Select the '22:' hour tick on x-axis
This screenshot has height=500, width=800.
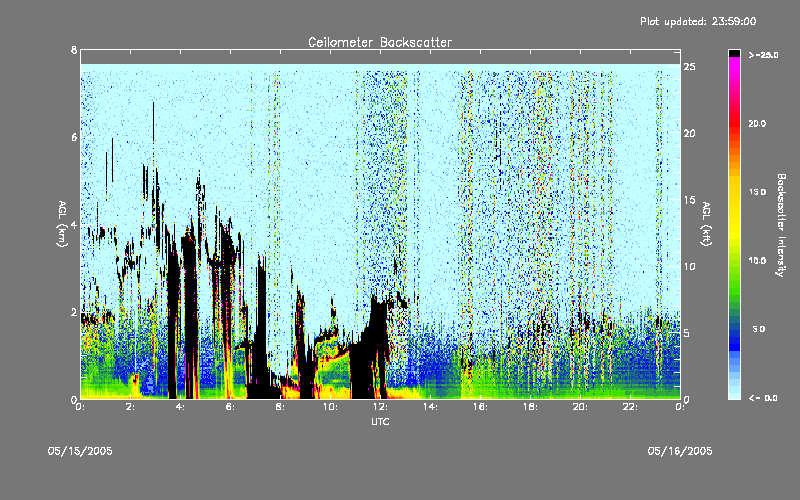[x=630, y=407]
